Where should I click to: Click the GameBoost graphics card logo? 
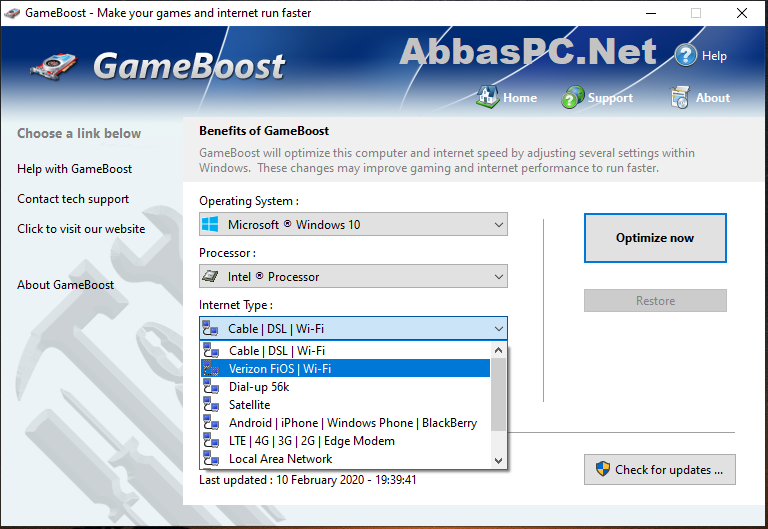[x=53, y=66]
